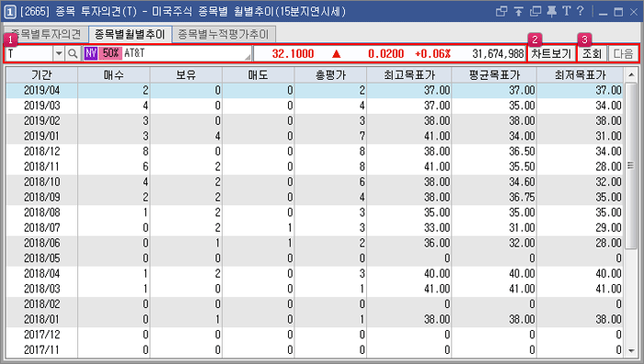Select the 2018/02 period cell

[42, 304]
